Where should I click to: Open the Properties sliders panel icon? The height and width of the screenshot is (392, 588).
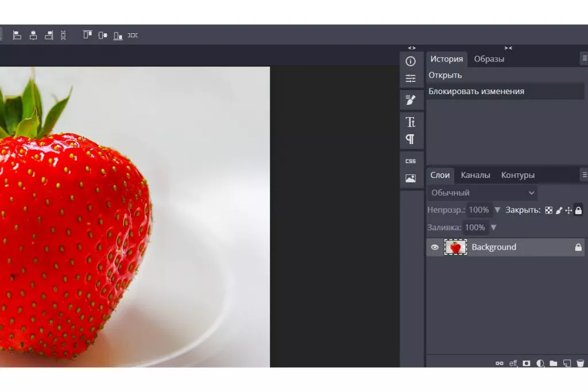pos(411,78)
